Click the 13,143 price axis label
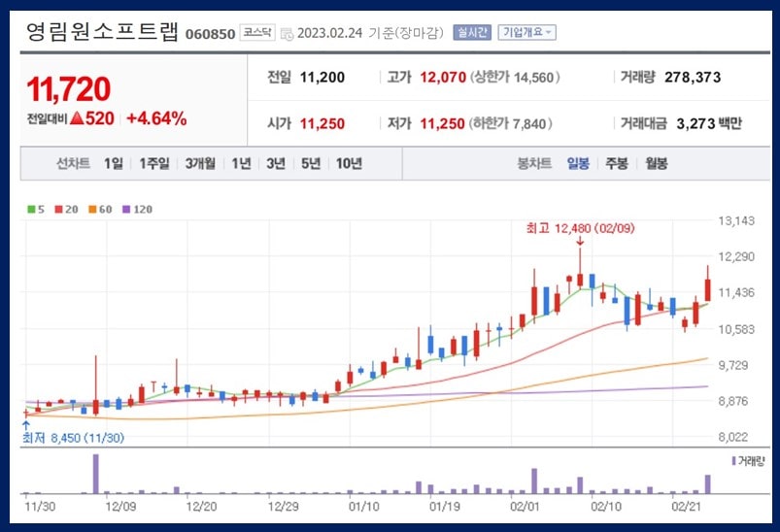This screenshot has width=780, height=532. tap(736, 220)
